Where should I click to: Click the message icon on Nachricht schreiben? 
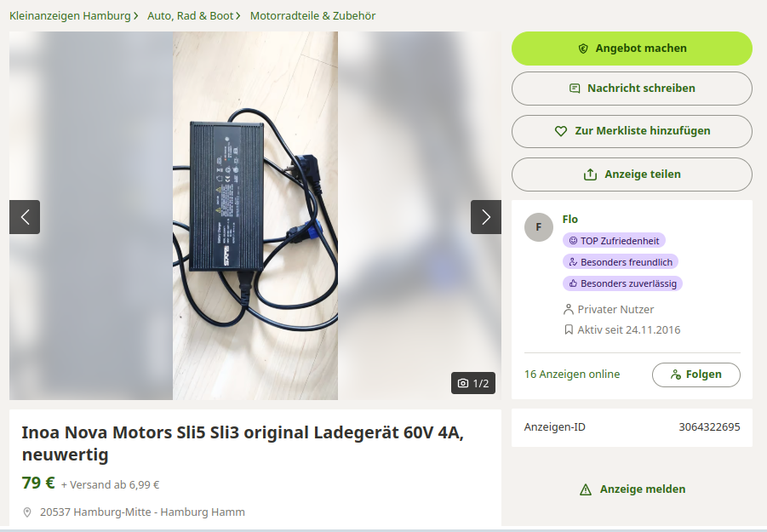575,89
